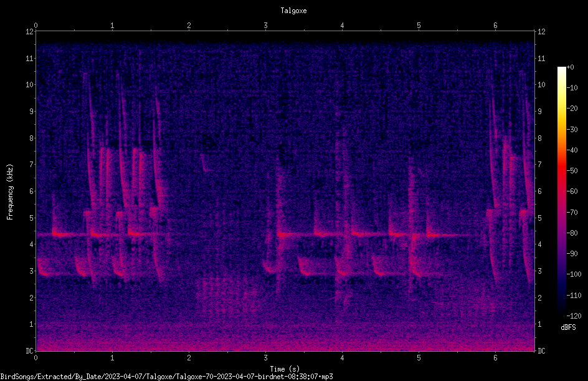The height and width of the screenshot is (381, 588).
Task: Click the white top of the dBFS color bar
Action: (x=561, y=70)
